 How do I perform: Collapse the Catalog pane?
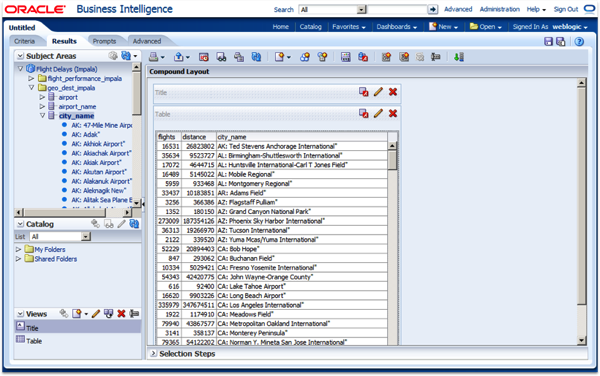(x=20, y=224)
